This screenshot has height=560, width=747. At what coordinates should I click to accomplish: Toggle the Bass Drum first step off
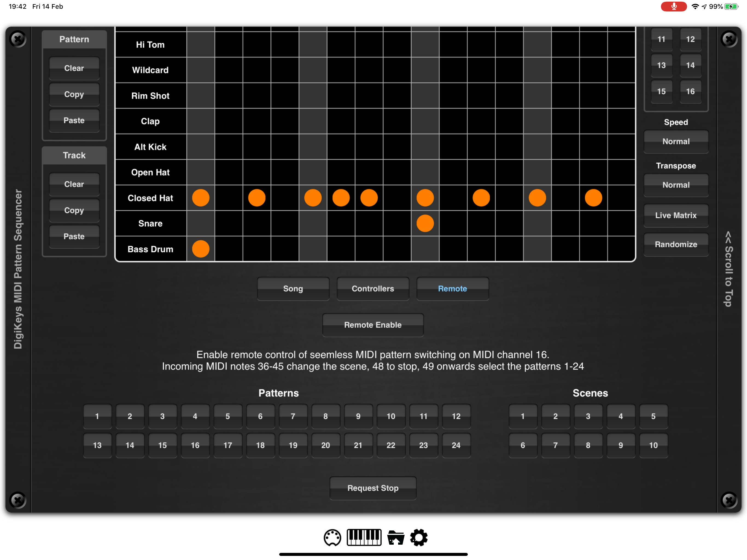(201, 249)
